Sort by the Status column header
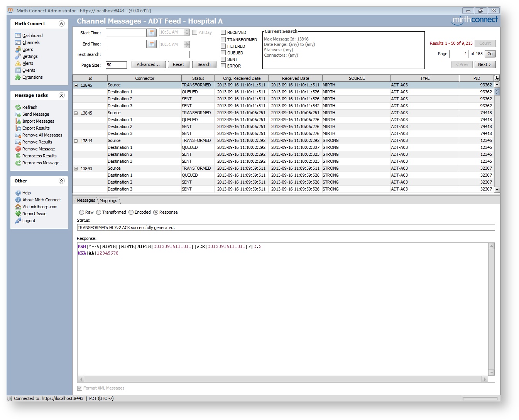This screenshot has height=420, width=519. point(198,78)
